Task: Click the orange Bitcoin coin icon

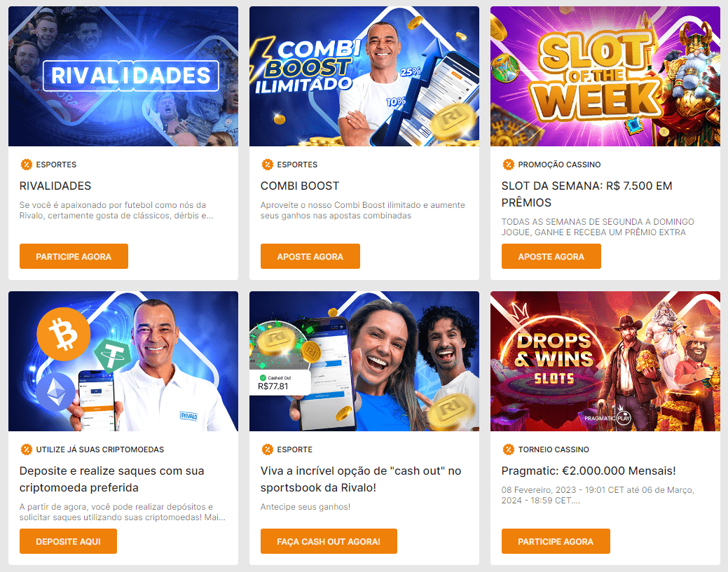Action: (x=64, y=334)
